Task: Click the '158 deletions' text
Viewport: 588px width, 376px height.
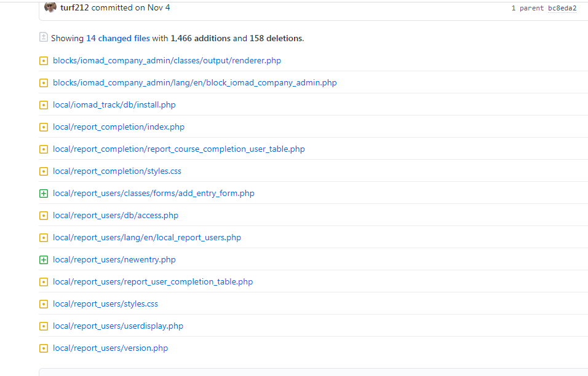Action: coord(276,38)
